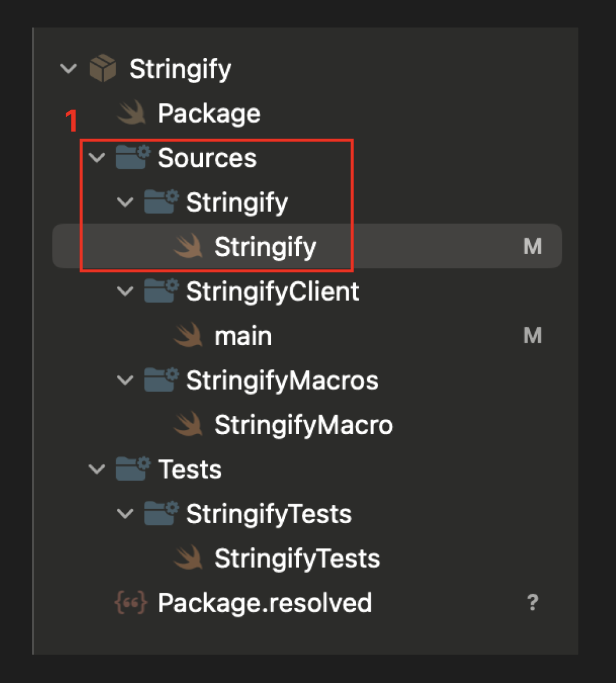Collapse the StringifyMacros group chevron
The image size is (616, 683).
[125, 380]
